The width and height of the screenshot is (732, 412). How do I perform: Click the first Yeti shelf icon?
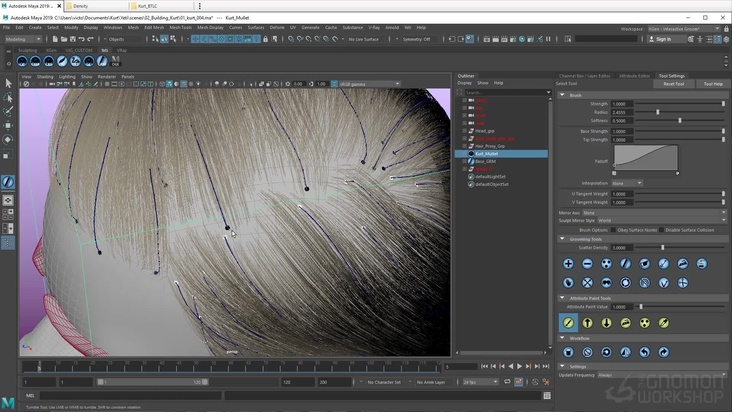tap(22, 61)
